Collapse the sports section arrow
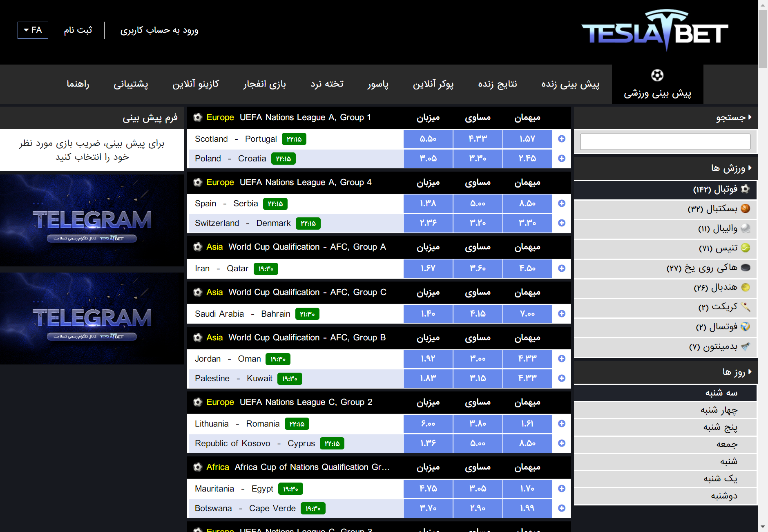 (x=750, y=168)
